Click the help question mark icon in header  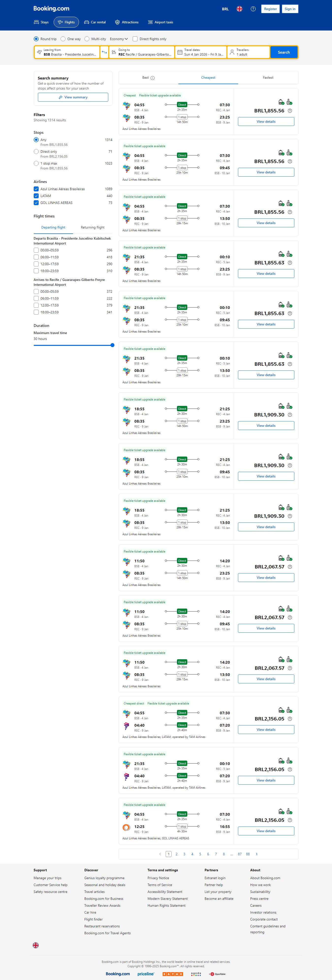[x=253, y=9]
